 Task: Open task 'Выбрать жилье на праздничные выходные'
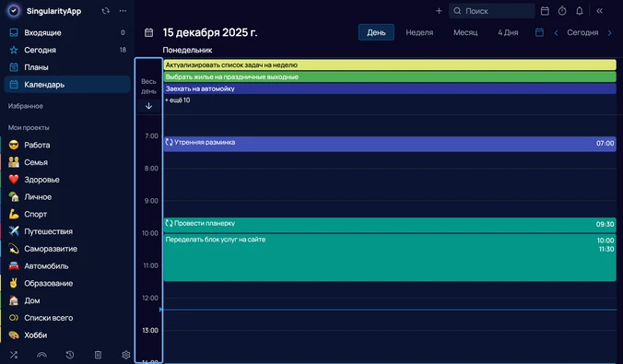(x=389, y=76)
